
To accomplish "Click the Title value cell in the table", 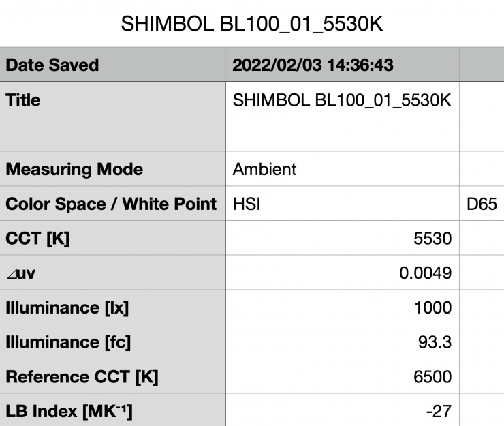I will [342, 100].
